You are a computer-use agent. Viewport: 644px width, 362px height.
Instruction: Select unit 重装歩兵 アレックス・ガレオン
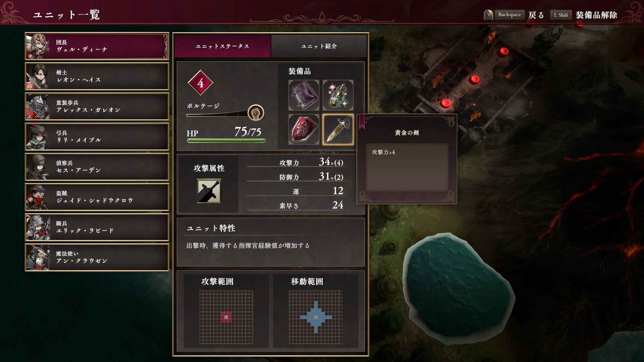(97, 107)
